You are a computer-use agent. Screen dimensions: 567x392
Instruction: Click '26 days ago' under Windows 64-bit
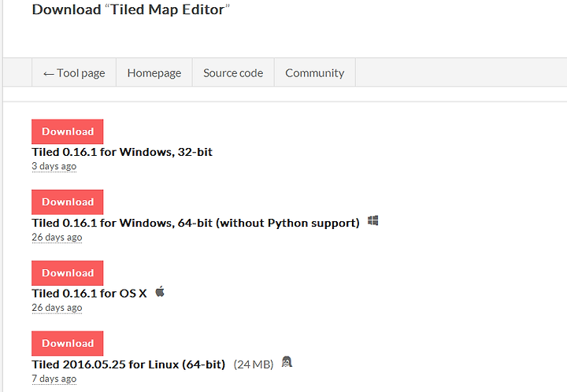[57, 237]
